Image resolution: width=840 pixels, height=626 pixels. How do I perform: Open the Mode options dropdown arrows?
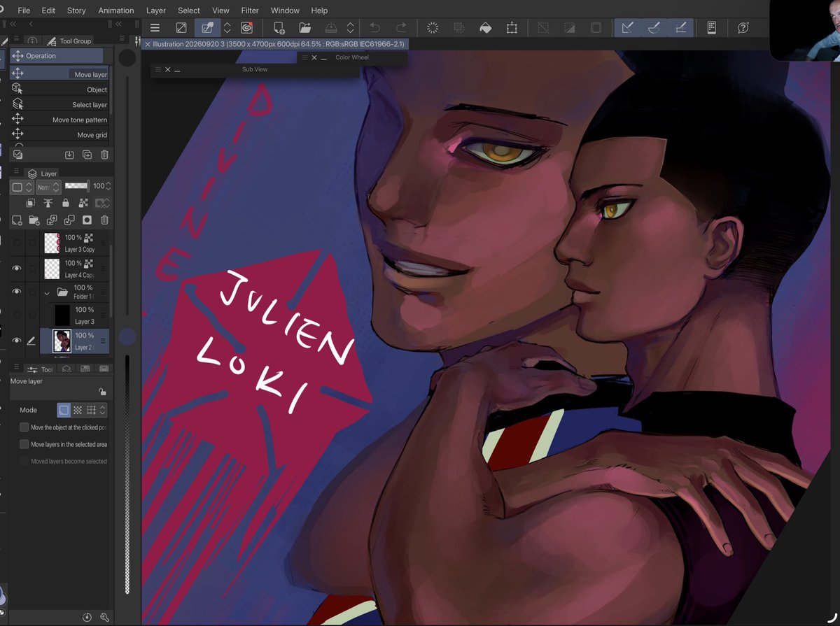[x=103, y=411]
